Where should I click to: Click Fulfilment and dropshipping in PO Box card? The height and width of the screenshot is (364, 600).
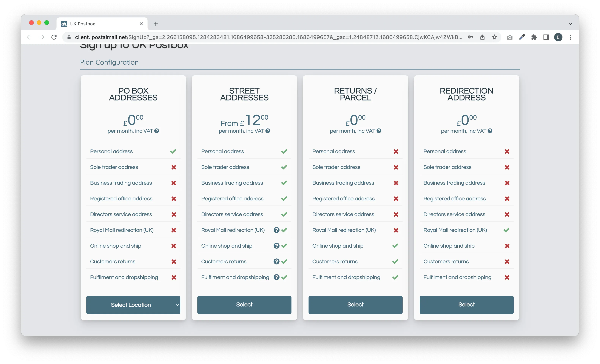click(x=124, y=277)
